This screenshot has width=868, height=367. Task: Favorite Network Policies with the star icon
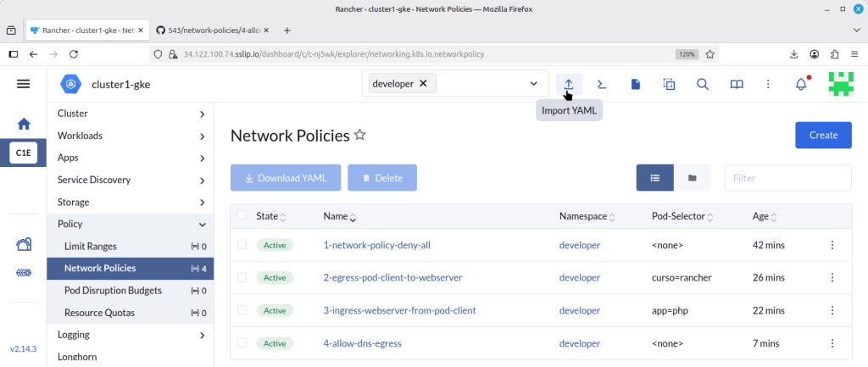(359, 135)
